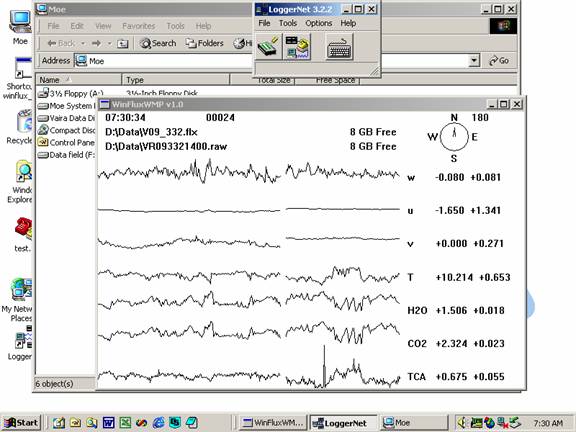Expand the Back history dropdown arrow
This screenshot has width=576, height=432.
[83, 43]
